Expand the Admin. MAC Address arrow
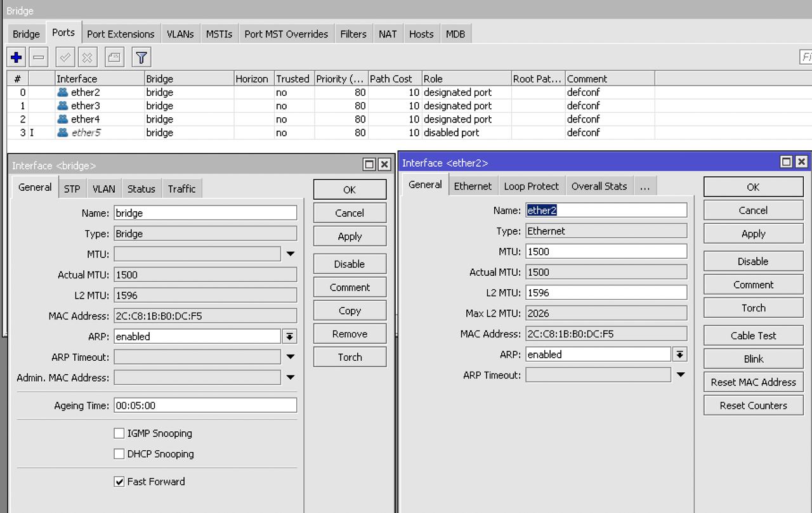This screenshot has width=812, height=513. pos(290,377)
